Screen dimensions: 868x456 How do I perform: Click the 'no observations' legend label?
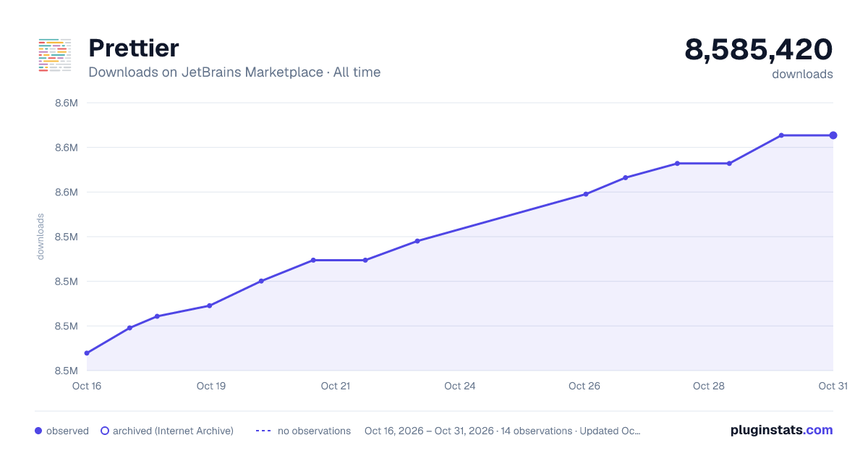click(314, 431)
